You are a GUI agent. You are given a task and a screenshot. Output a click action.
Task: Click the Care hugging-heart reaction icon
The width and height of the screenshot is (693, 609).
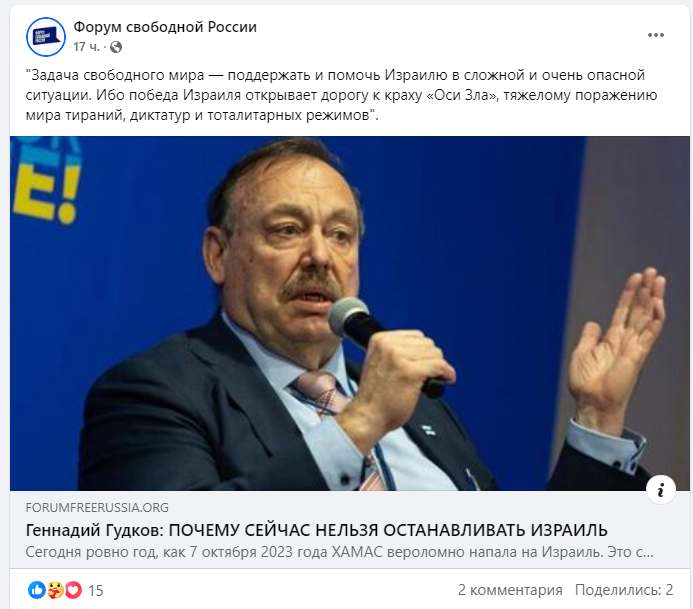55,590
